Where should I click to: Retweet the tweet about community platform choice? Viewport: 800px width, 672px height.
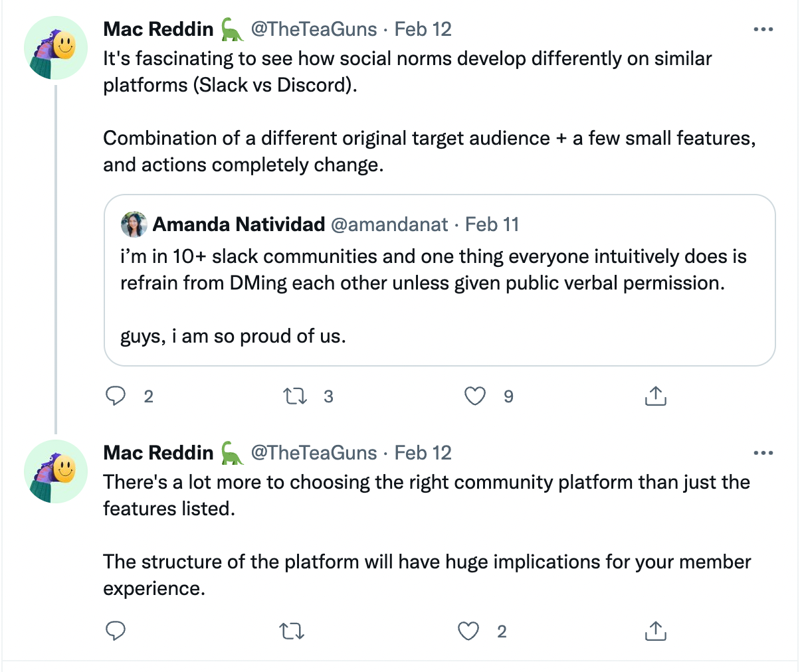(292, 631)
